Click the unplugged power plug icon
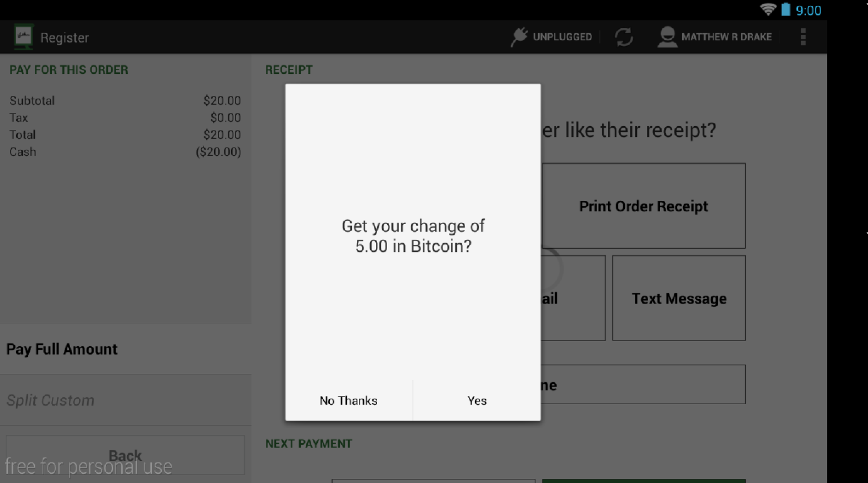Image resolution: width=868 pixels, height=483 pixels. click(519, 37)
